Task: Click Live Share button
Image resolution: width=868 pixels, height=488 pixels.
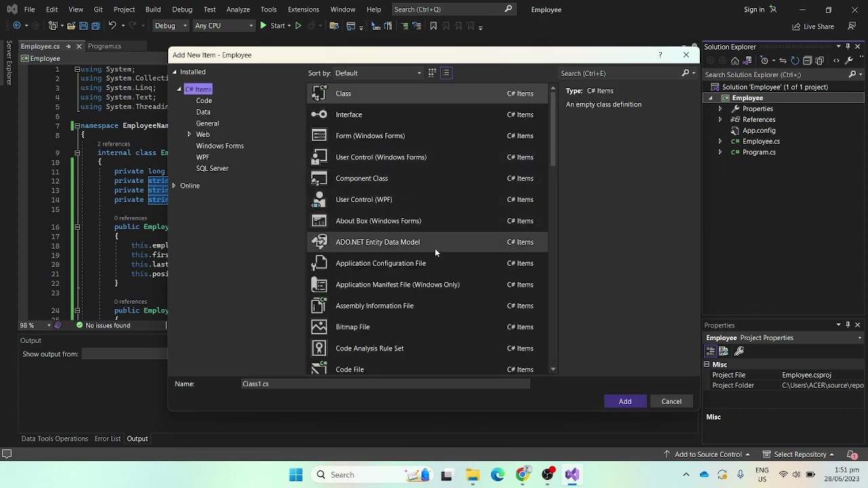Action: (x=813, y=26)
